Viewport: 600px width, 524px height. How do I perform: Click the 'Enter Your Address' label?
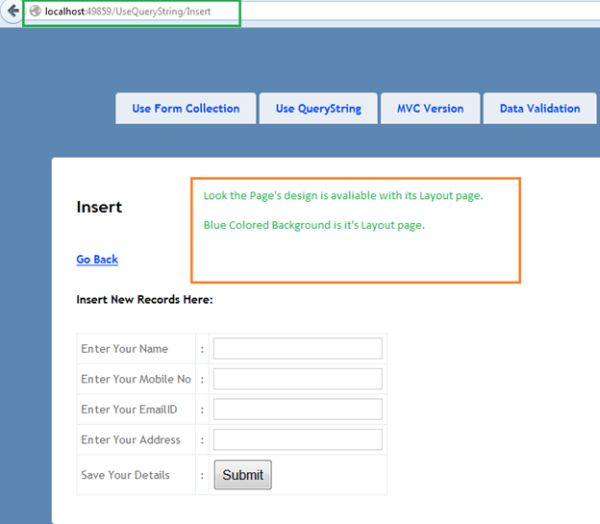[130, 440]
